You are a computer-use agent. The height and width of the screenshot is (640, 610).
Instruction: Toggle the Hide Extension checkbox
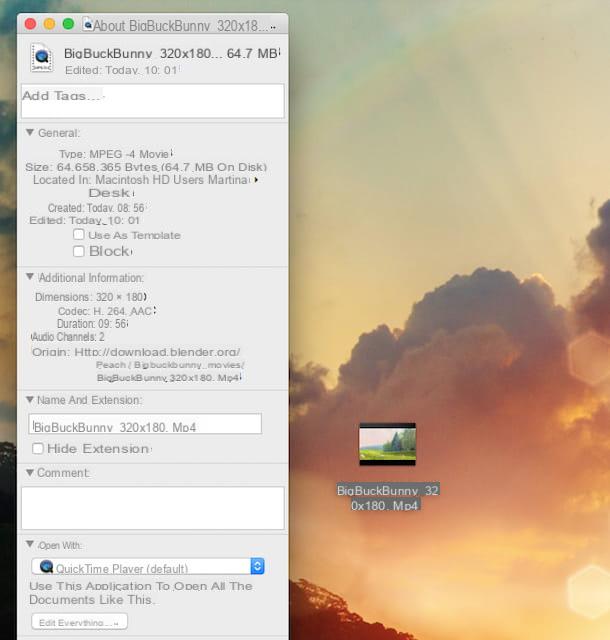[x=38, y=449]
